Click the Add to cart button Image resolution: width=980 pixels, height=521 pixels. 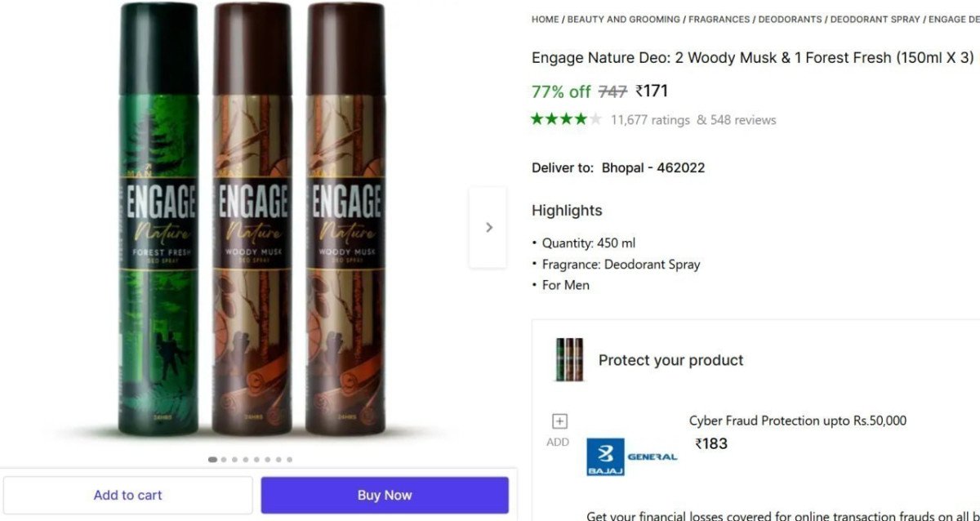pyautogui.click(x=127, y=495)
